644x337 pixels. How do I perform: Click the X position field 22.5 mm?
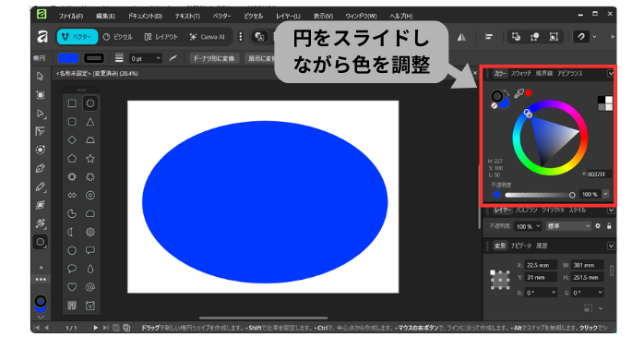(541, 265)
